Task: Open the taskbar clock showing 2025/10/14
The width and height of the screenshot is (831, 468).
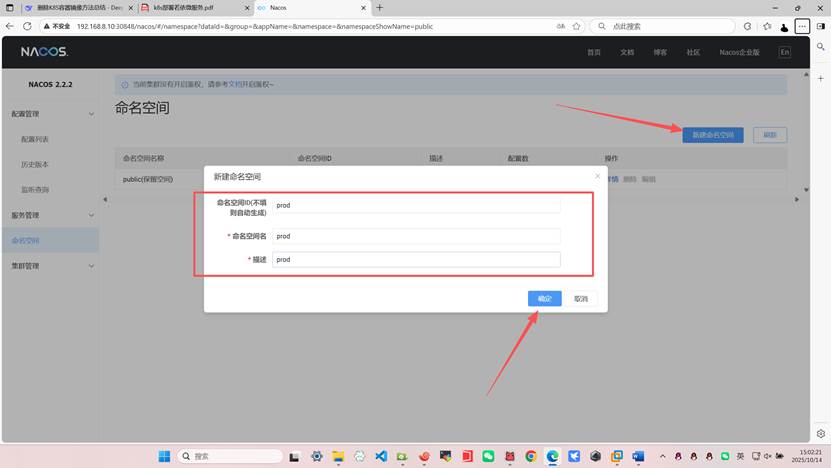Action: [x=807, y=456]
